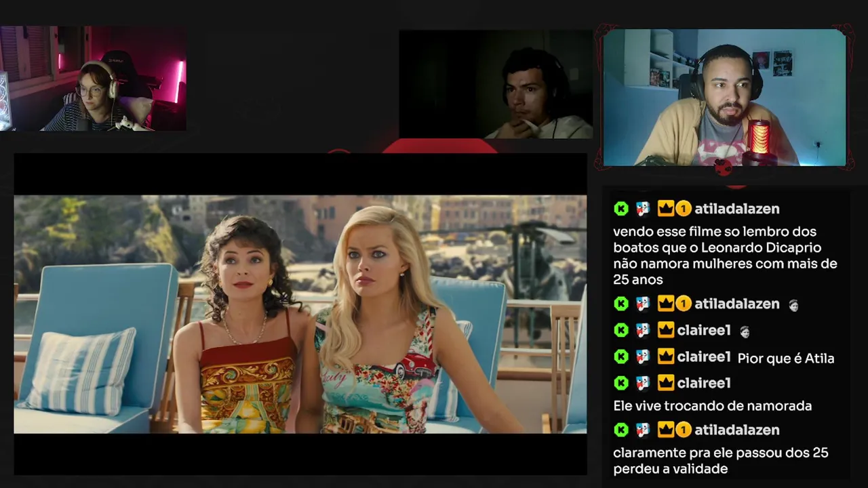Click Kick badge on atiladalazen row with face emote

(x=621, y=304)
